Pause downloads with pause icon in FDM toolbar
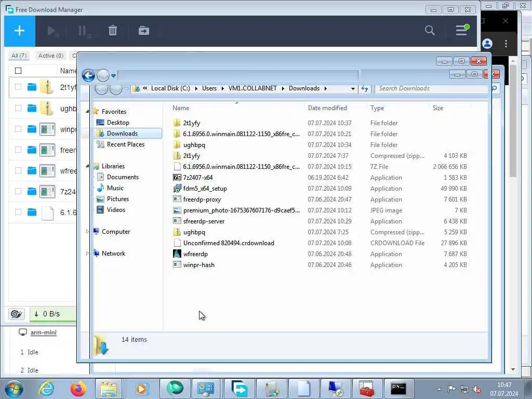The height and width of the screenshot is (399, 532). [84, 31]
